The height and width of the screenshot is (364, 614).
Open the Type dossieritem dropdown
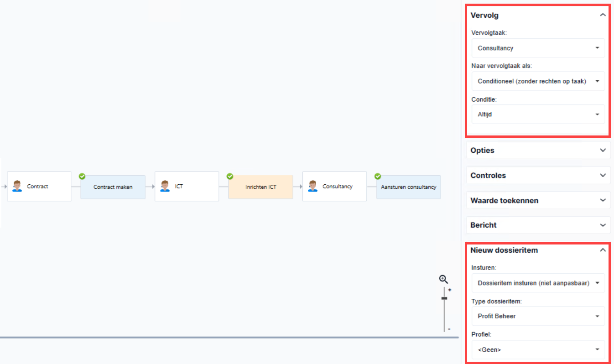[538, 316]
